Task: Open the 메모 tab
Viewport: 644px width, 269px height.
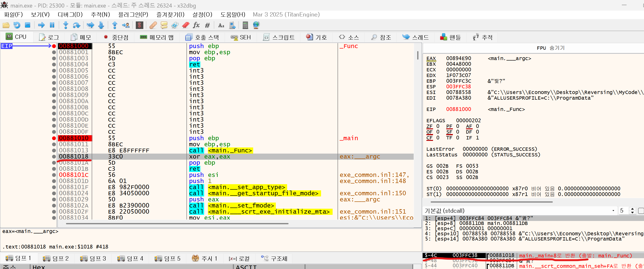Action: coord(81,37)
